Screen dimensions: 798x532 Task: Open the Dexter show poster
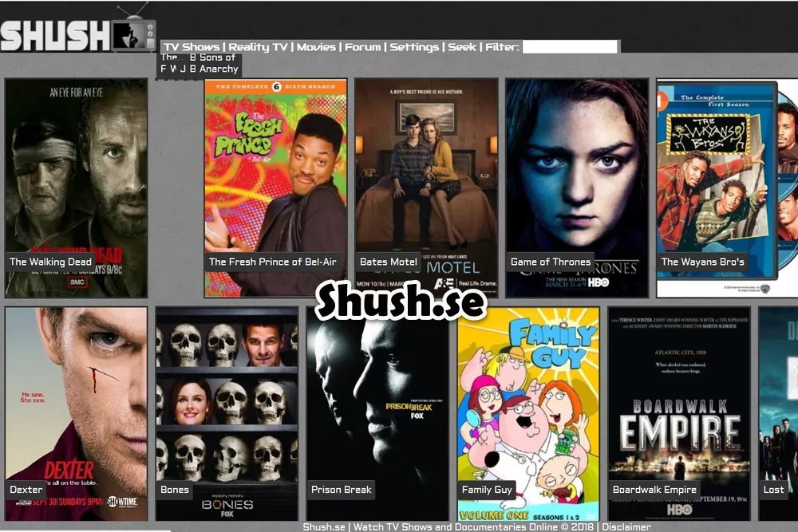[x=77, y=413]
